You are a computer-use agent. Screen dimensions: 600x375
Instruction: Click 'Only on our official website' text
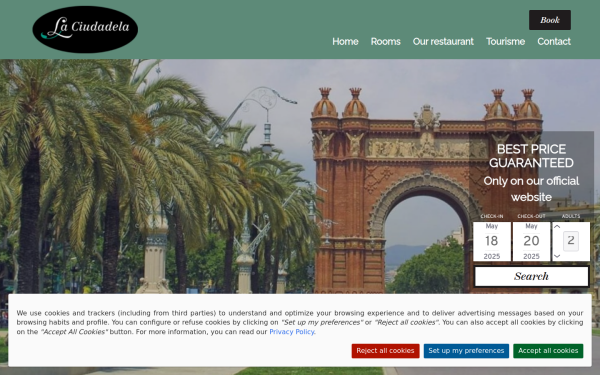tap(531, 189)
